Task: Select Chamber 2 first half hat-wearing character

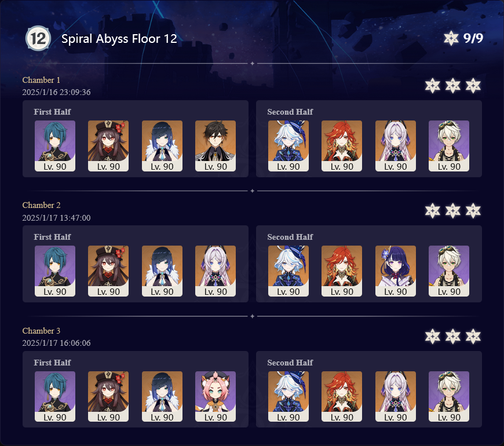Action: pos(108,271)
